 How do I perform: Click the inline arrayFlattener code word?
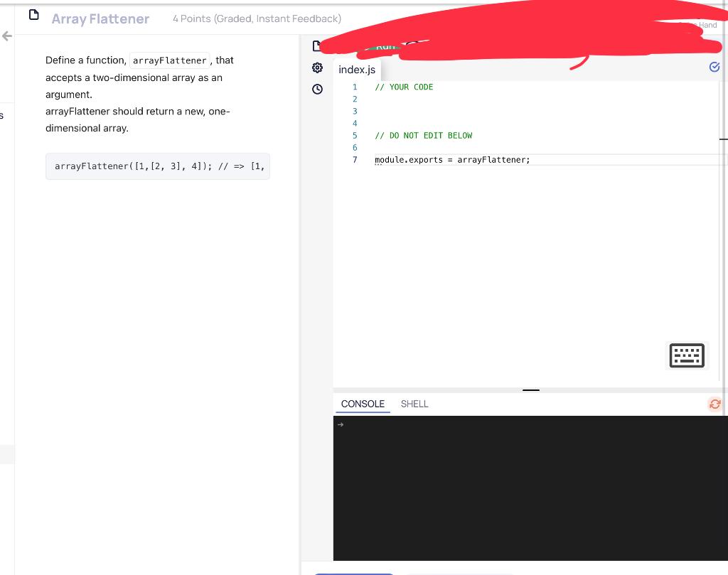[169, 60]
